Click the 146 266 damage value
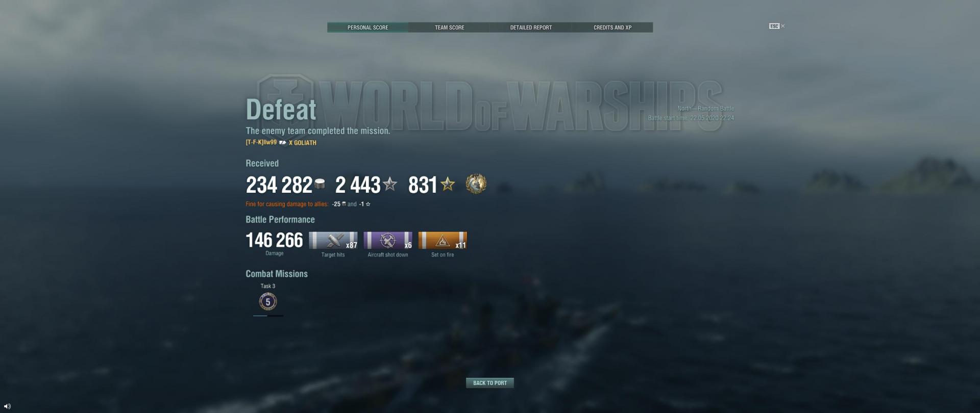This screenshot has height=413, width=980. 274,240
